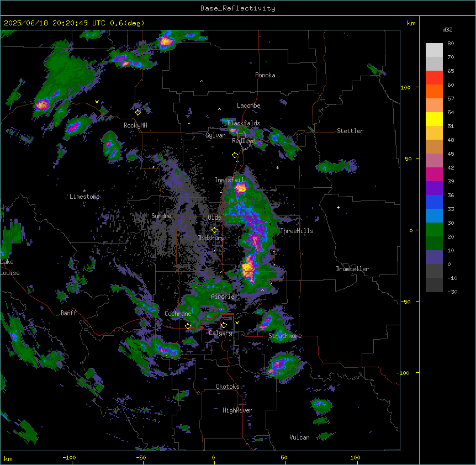Select the Strathmore label

[285, 336]
